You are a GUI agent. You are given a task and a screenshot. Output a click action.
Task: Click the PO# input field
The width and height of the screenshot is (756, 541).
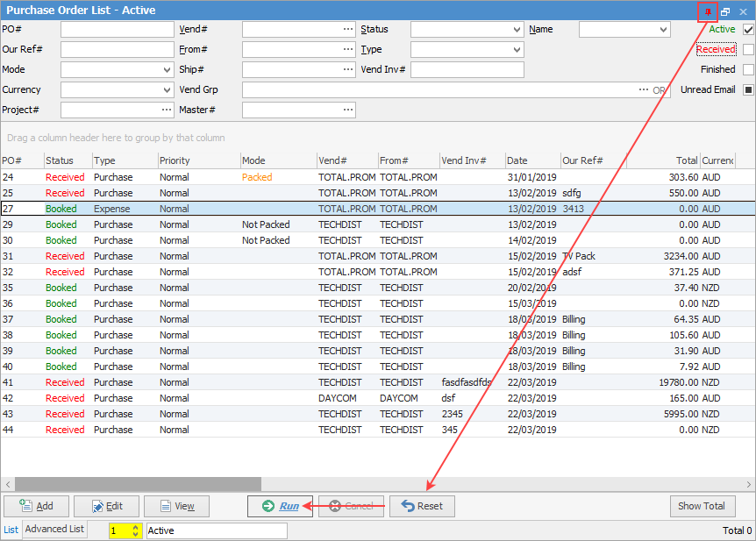pos(117,30)
